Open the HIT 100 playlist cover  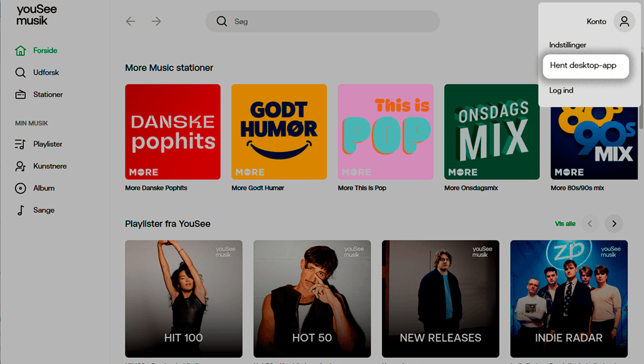click(x=184, y=299)
